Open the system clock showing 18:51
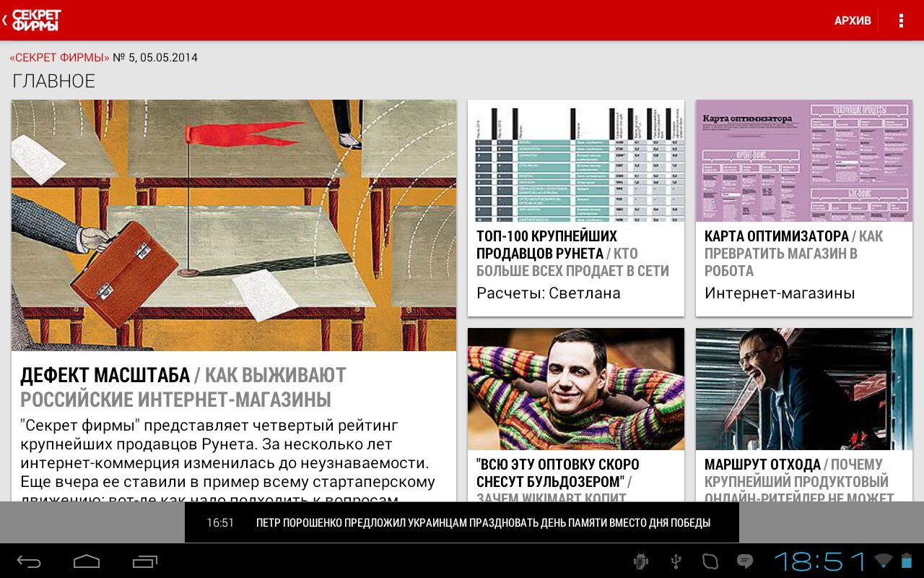 coord(820,561)
